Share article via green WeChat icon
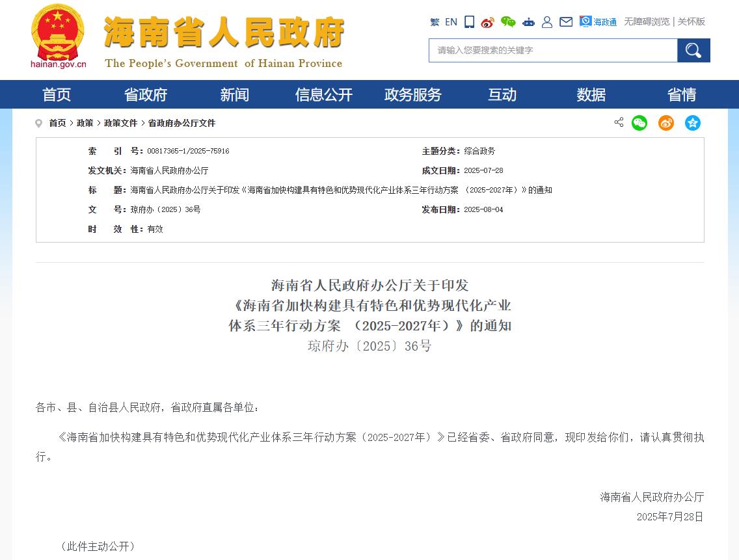The height and width of the screenshot is (560, 739). [639, 123]
